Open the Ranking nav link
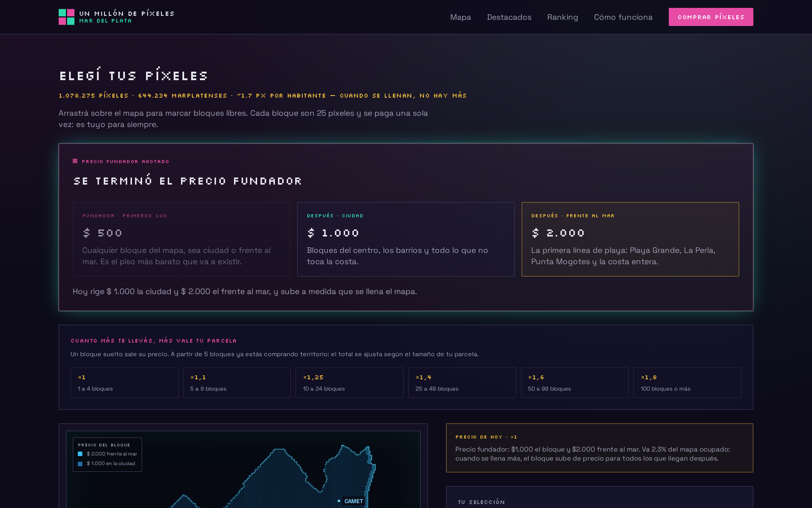 (x=562, y=17)
